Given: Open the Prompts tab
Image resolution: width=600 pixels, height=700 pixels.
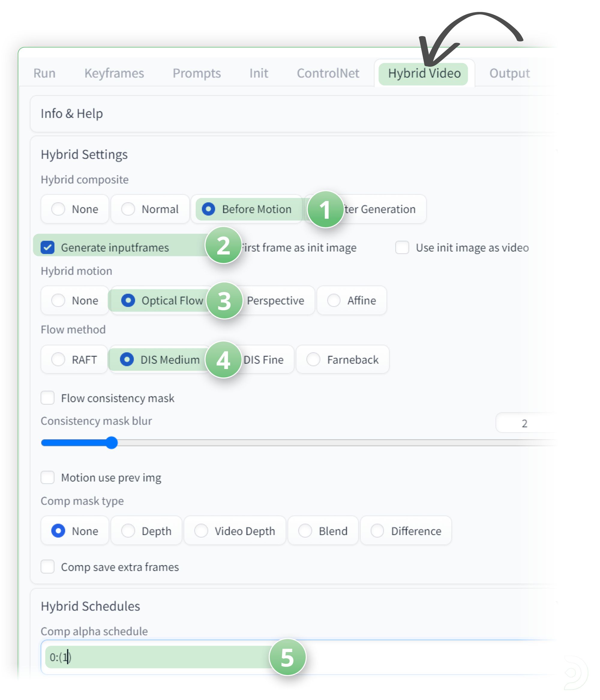Looking at the screenshot, I should click(196, 73).
